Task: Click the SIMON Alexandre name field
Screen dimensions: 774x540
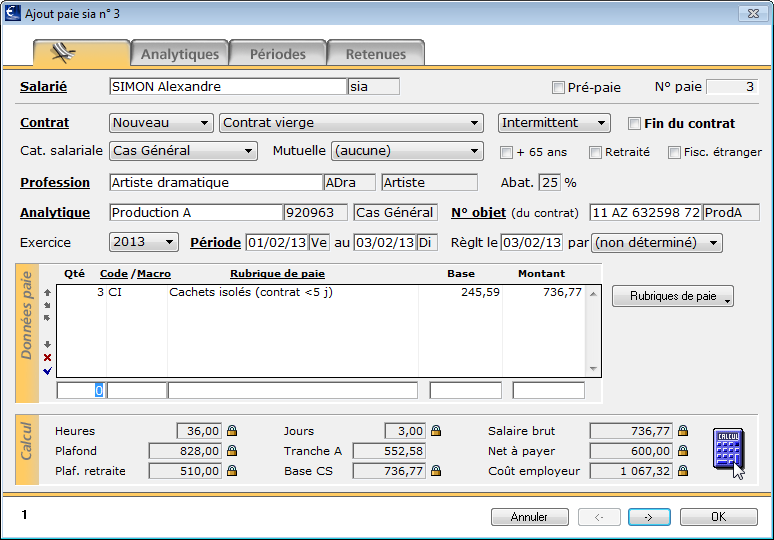Action: click(x=228, y=86)
